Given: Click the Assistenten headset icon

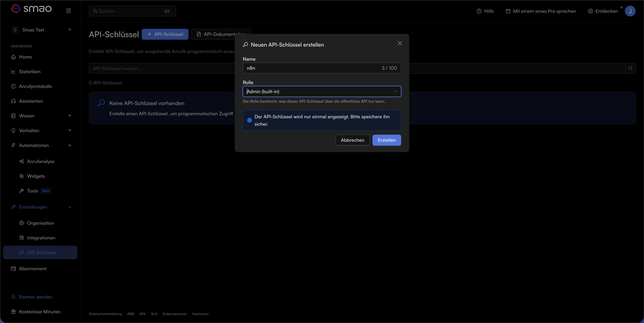Looking at the screenshot, I should click(13, 101).
